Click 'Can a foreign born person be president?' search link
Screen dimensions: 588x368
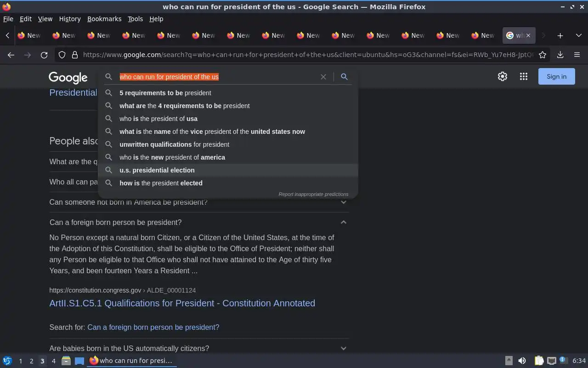tap(153, 327)
